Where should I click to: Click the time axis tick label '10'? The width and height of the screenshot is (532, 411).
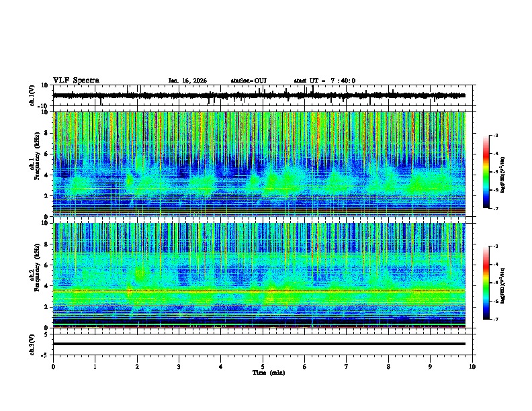coord(472,367)
